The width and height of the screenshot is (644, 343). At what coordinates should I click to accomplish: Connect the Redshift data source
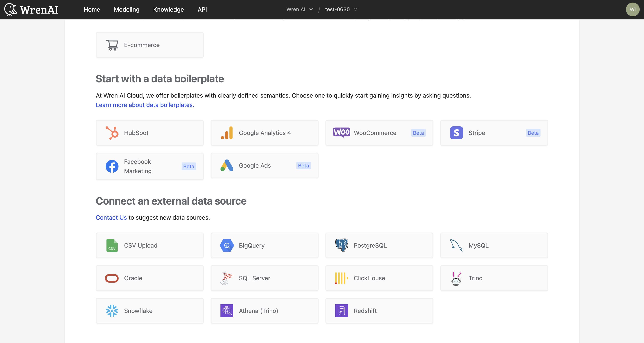(380, 311)
